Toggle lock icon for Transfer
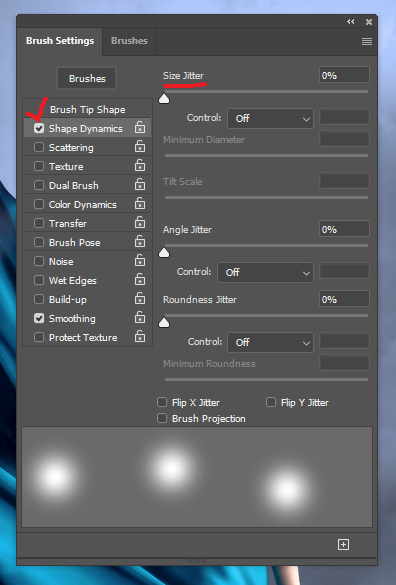 140,223
